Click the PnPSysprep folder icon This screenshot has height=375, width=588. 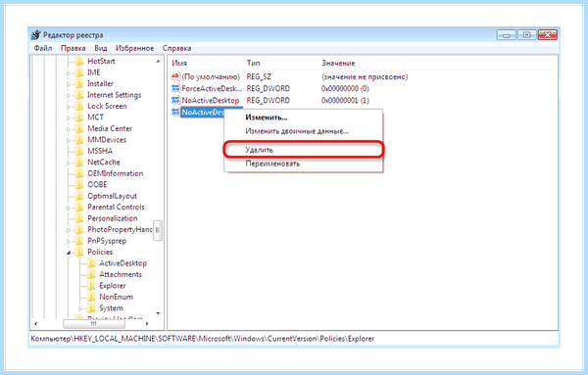pos(79,241)
